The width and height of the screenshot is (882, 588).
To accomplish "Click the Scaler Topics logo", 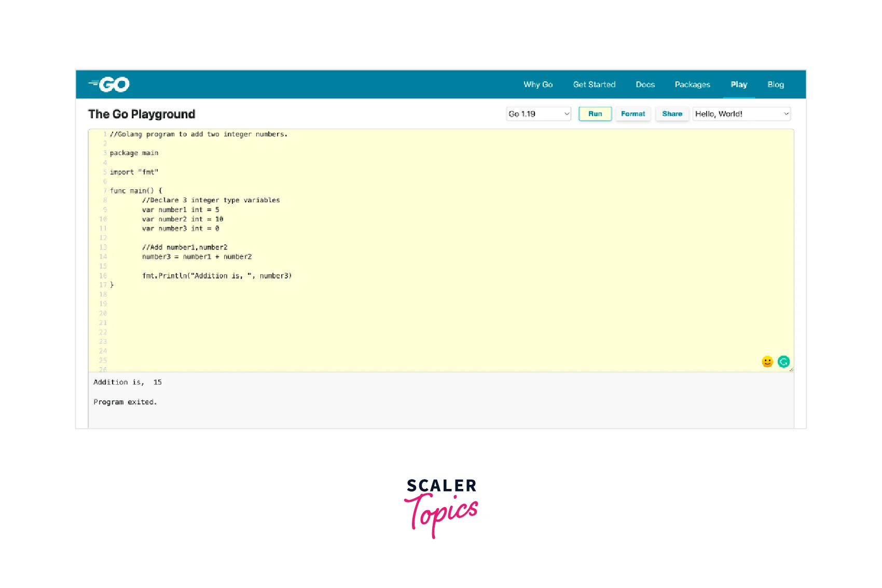I will click(x=441, y=507).
